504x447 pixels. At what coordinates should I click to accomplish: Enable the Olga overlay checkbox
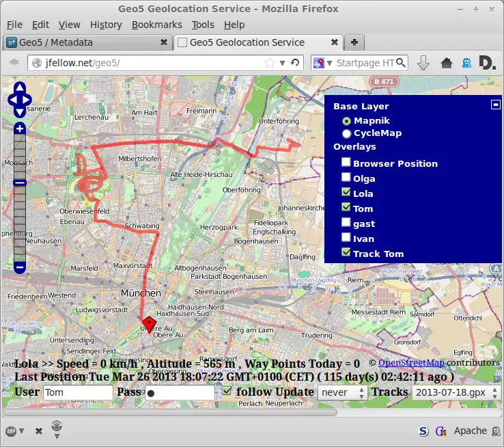(x=346, y=178)
